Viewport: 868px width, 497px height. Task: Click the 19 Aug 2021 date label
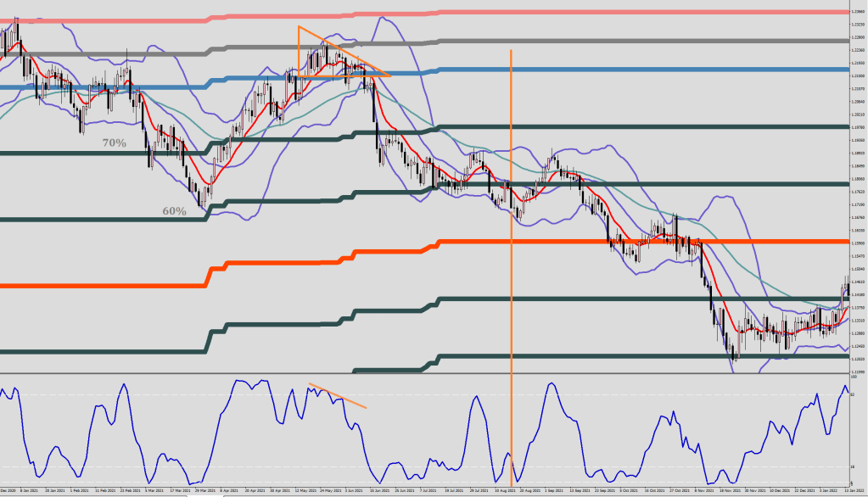coord(504,491)
